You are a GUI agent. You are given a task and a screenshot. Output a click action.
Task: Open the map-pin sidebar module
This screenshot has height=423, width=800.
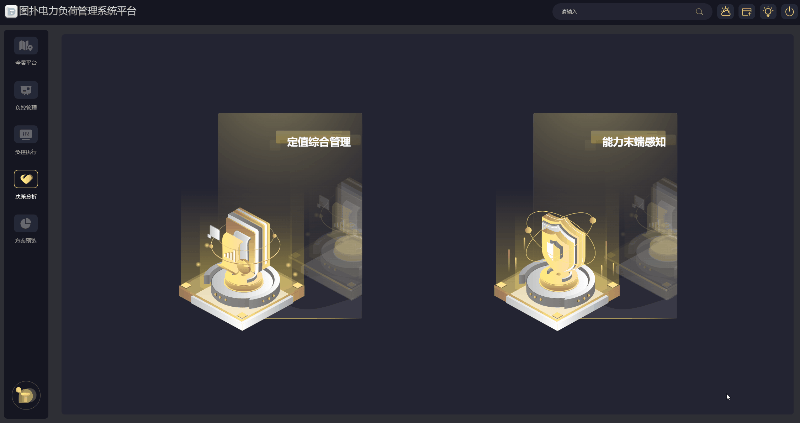point(26,46)
